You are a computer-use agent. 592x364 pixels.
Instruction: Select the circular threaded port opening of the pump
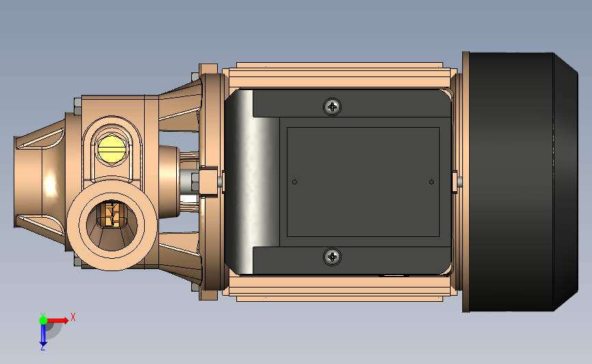pos(112,225)
